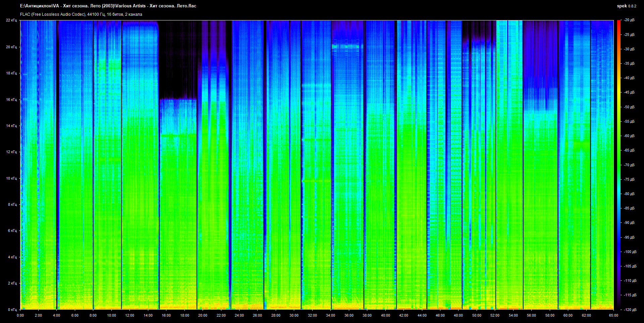Screen dimensions: 644x323
Task: Click the 22 кГц frequency axis label
Action: 11,20
